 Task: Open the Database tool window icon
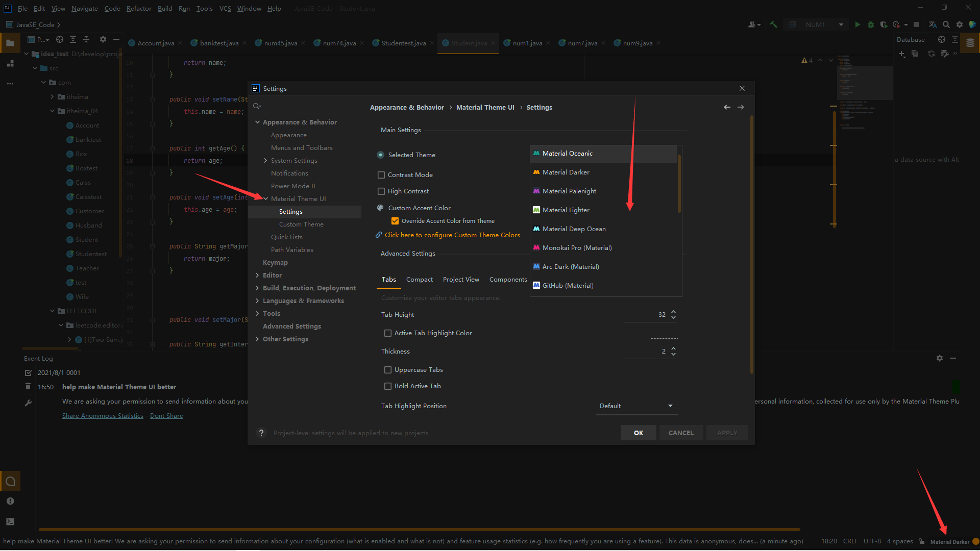970,43
